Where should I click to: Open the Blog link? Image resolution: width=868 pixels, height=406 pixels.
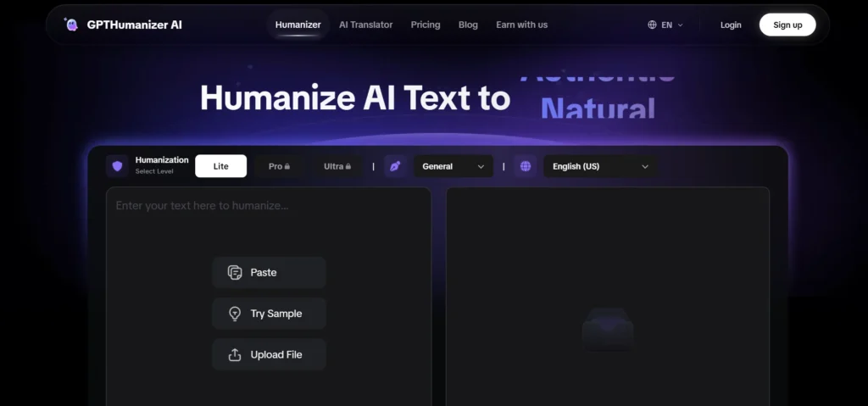[x=468, y=25]
